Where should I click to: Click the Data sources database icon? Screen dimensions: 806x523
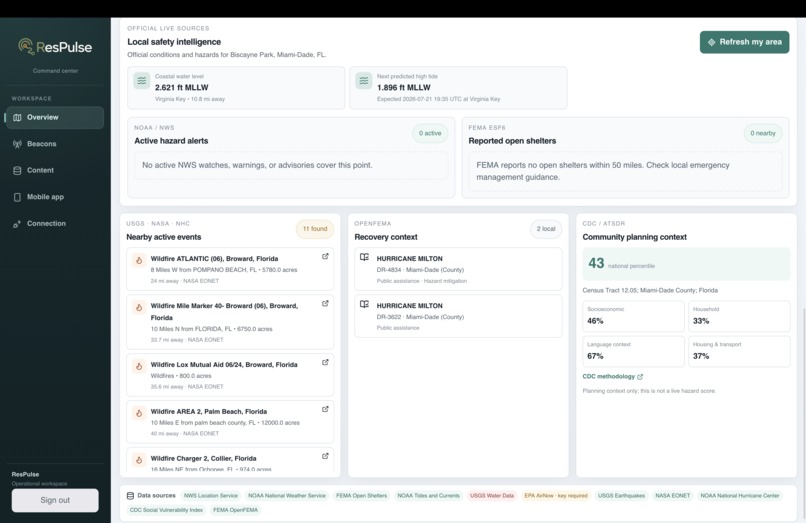tap(130, 496)
